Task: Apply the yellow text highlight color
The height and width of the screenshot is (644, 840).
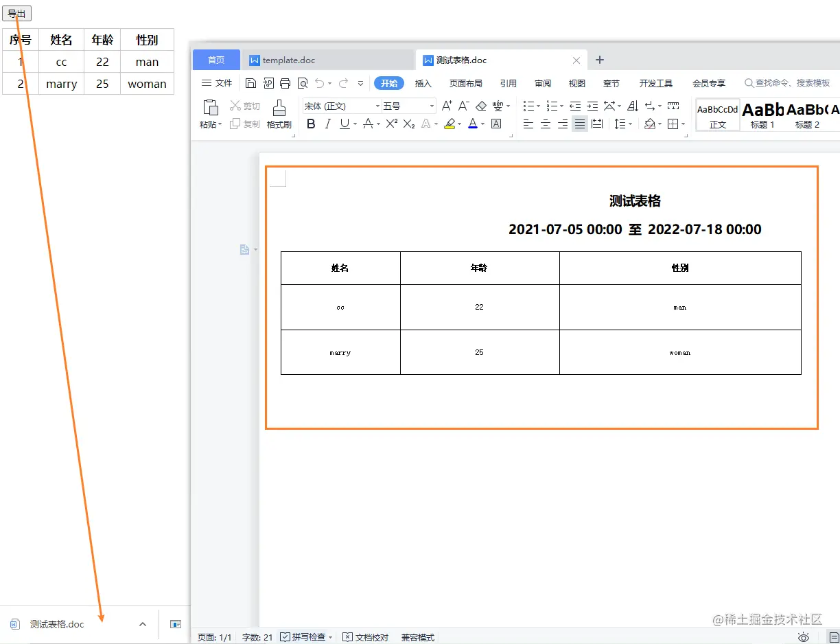Action: pyautogui.click(x=450, y=124)
